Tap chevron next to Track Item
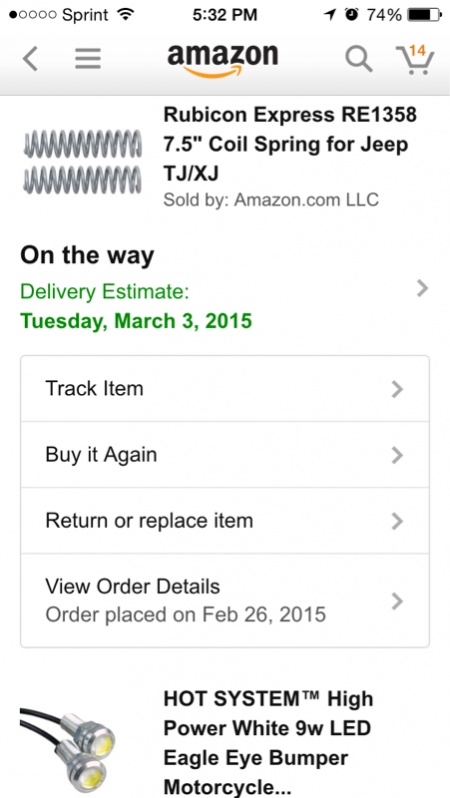450x798 pixels. click(x=397, y=389)
